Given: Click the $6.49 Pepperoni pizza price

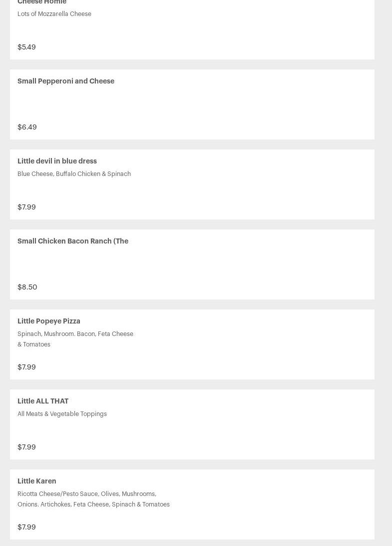Looking at the screenshot, I should coord(27,127).
